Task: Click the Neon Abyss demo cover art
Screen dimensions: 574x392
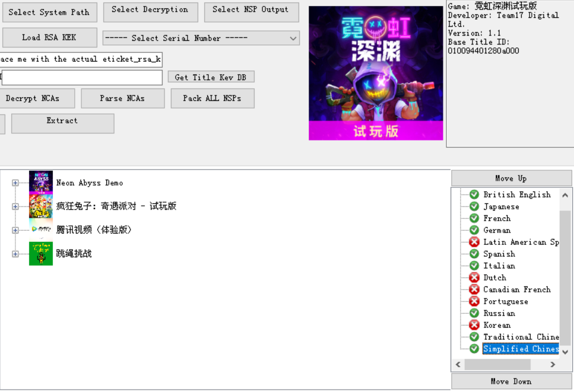Action: (376, 73)
